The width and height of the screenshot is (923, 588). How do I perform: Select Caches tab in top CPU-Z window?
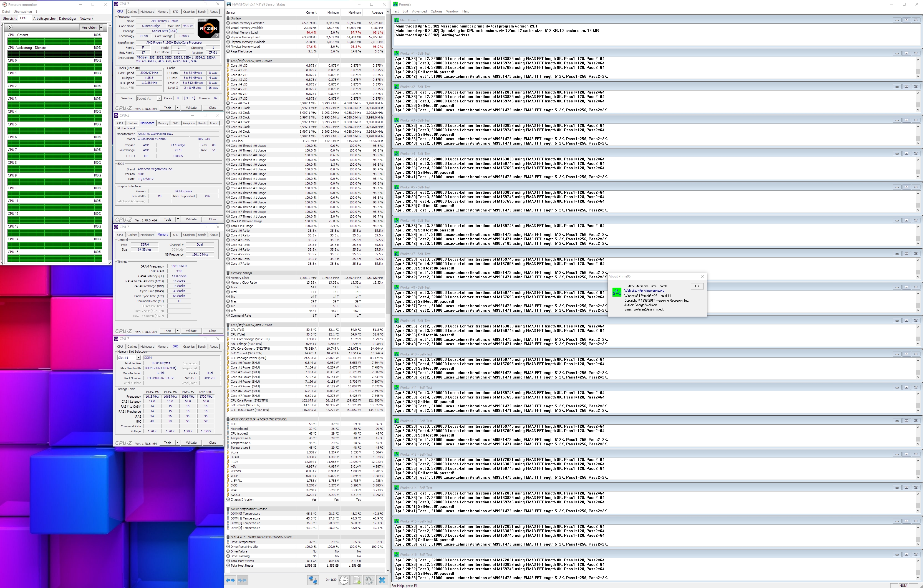point(132,11)
